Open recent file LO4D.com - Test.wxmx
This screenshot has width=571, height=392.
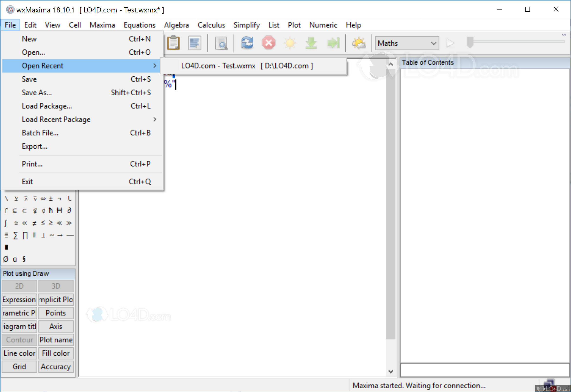pyautogui.click(x=247, y=66)
